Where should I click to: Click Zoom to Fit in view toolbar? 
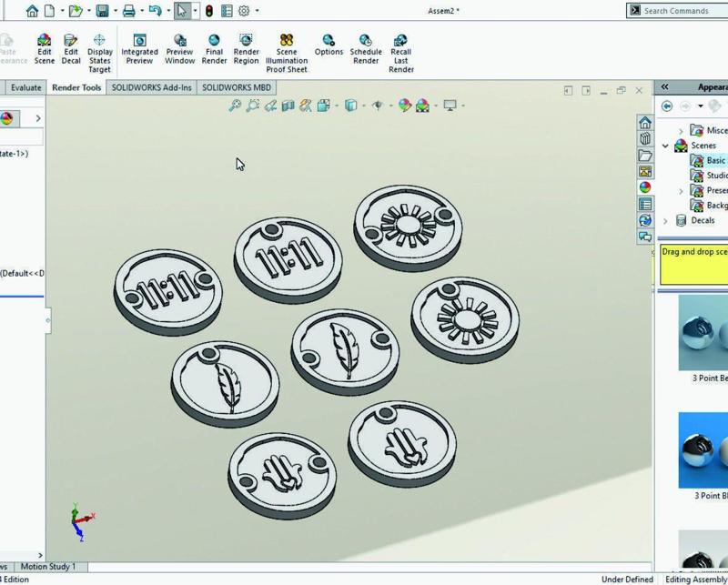[235, 106]
